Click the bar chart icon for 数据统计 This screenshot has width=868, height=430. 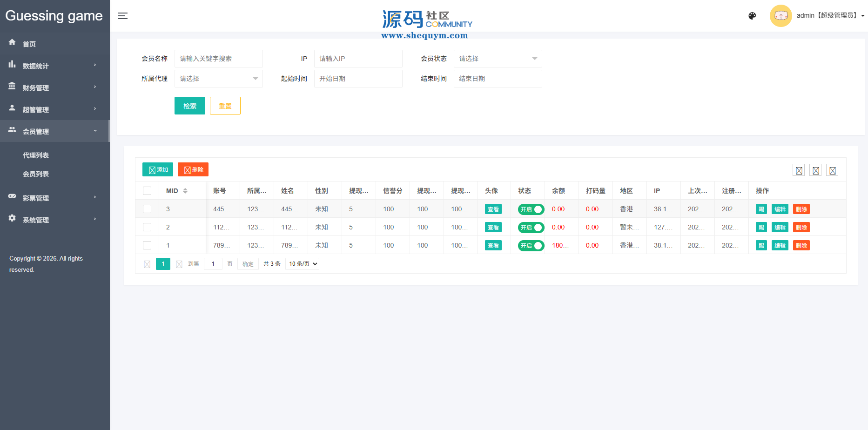pyautogui.click(x=12, y=64)
